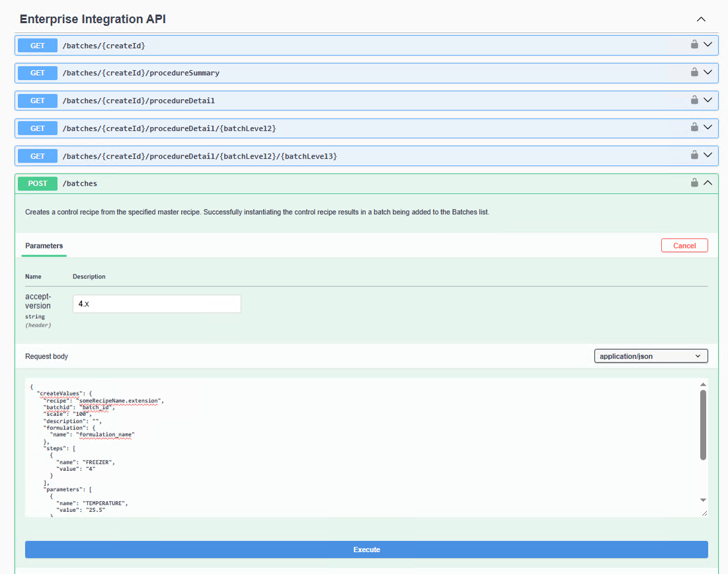Screen dimensions: 728x574
Task: Click the GET badge for /batches/{createId}
Action: point(38,46)
